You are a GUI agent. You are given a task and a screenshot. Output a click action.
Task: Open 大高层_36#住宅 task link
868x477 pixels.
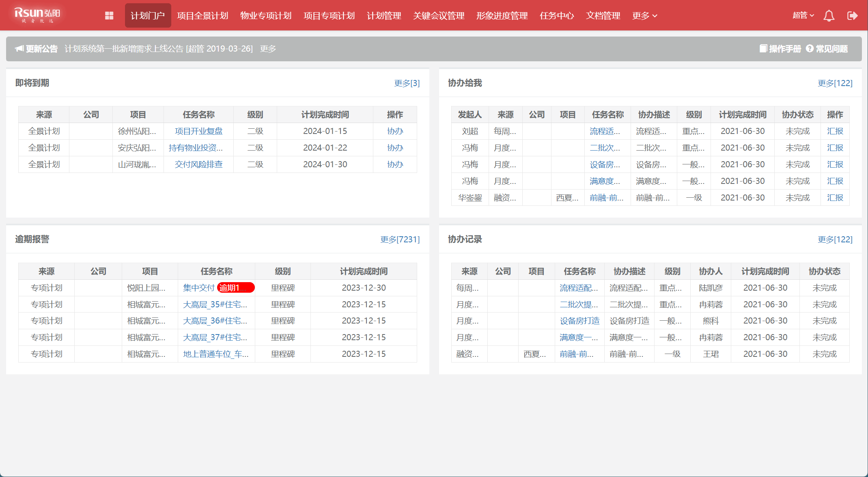(x=215, y=321)
